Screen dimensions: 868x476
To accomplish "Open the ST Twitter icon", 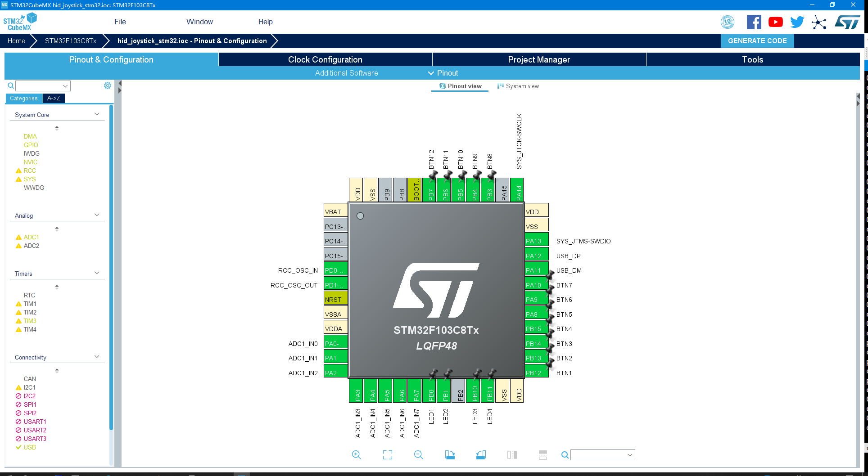I will coord(797,22).
